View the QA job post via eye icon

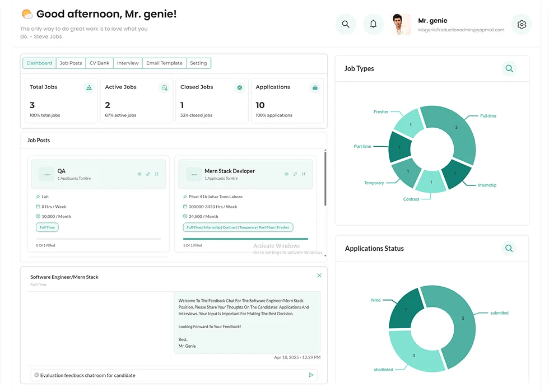pyautogui.click(x=139, y=174)
